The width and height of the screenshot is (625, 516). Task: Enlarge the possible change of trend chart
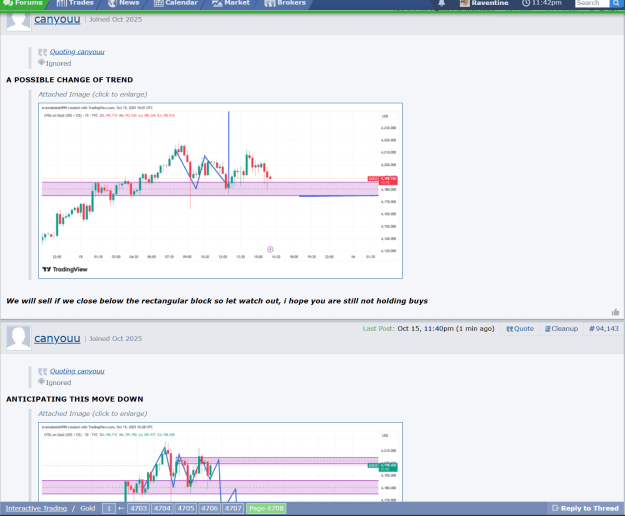click(220, 190)
